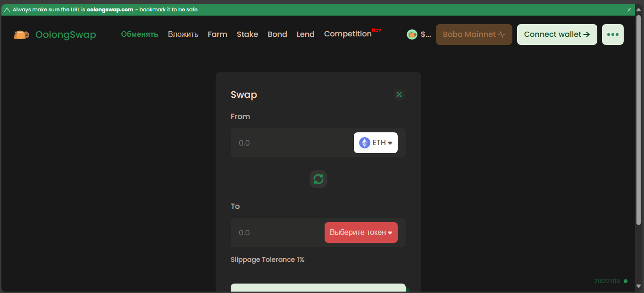Open the Boba Mainnet network selector
This screenshot has height=293, width=644.
pyautogui.click(x=474, y=34)
